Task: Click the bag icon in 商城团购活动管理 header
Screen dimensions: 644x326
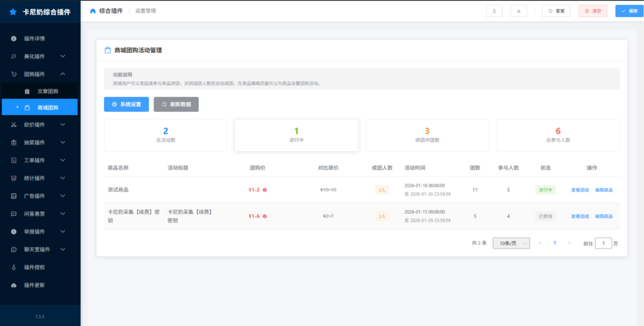Action: coord(108,50)
